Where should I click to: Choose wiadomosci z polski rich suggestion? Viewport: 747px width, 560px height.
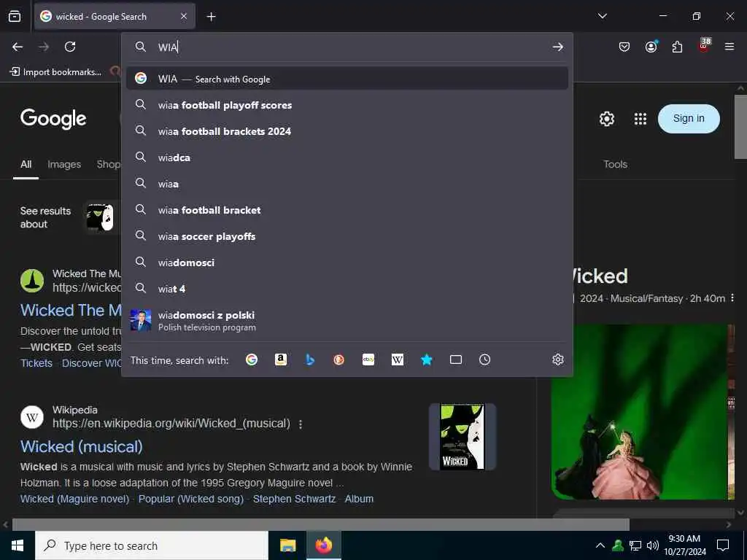pyautogui.click(x=347, y=321)
